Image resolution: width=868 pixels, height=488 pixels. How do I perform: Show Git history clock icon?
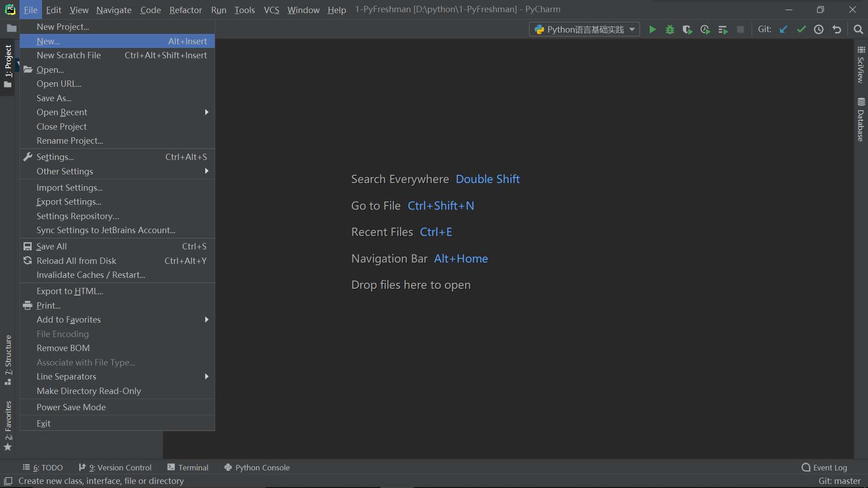[x=819, y=29]
